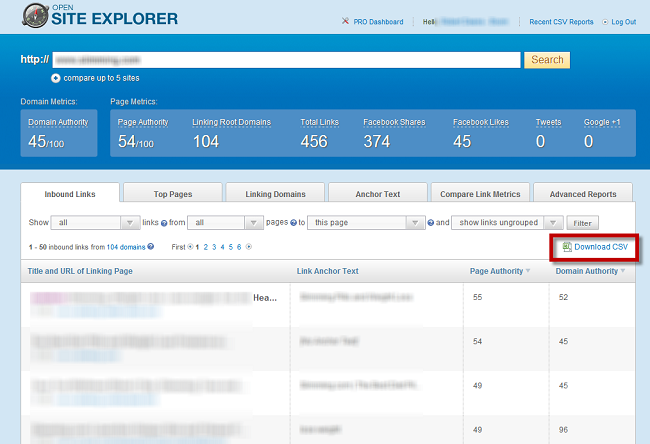Click the Log Out bullet icon
The image size is (650, 444).
[x=605, y=22]
